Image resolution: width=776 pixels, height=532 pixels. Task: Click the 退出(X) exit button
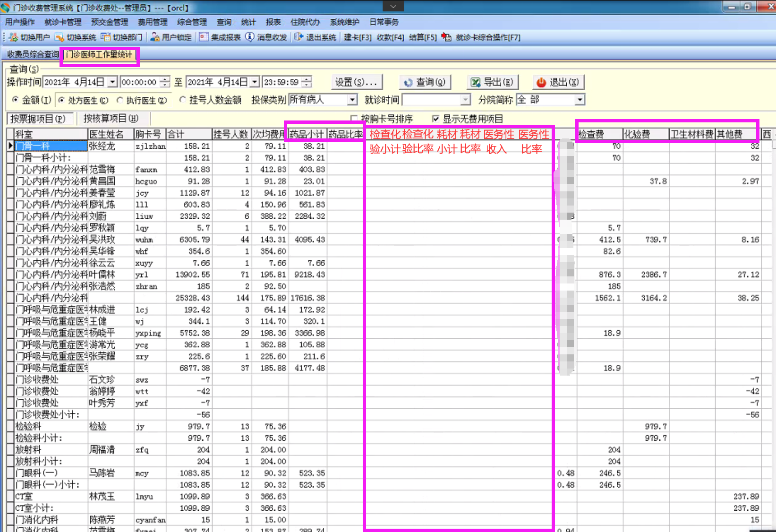point(558,82)
